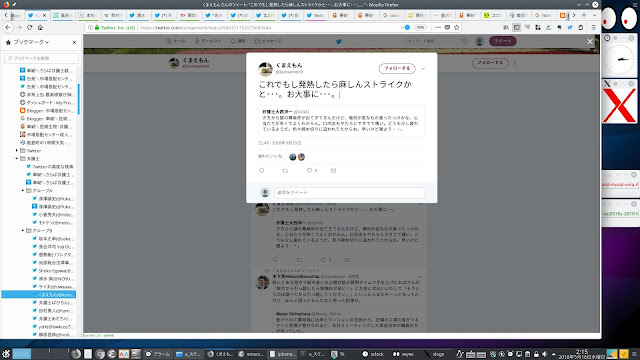Click the Twitter bird logo in page header

pyautogui.click(x=339, y=41)
